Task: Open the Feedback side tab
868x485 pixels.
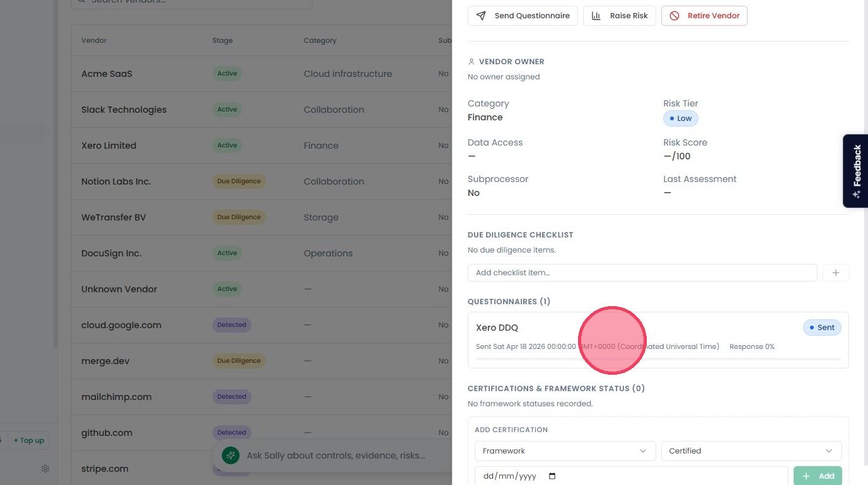Action: click(x=855, y=171)
